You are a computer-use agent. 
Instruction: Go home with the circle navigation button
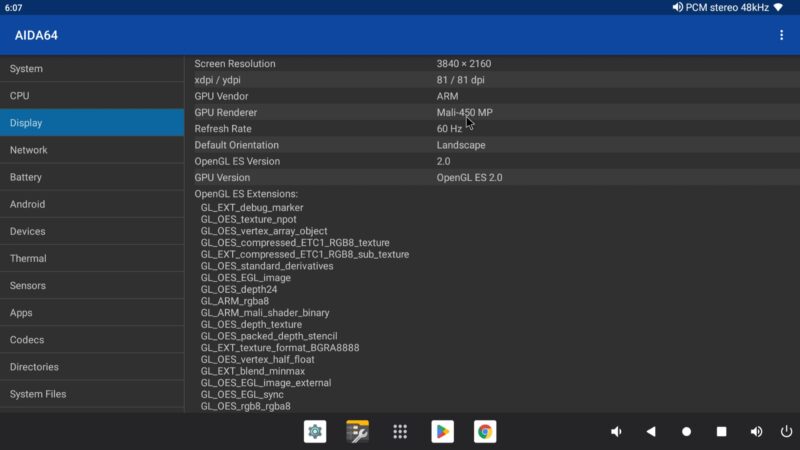coord(686,432)
